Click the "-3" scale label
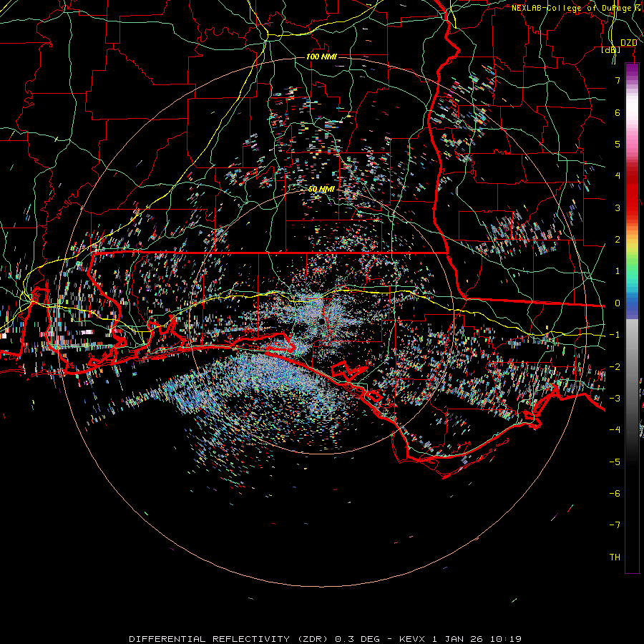This screenshot has width=644, height=644. [x=615, y=399]
